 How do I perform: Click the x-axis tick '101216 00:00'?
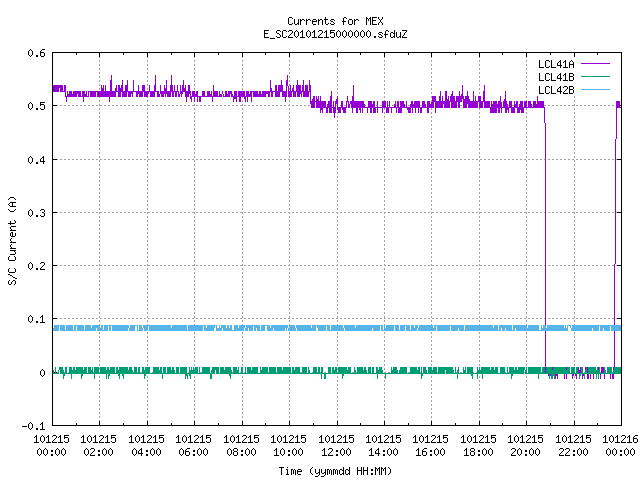click(x=620, y=446)
